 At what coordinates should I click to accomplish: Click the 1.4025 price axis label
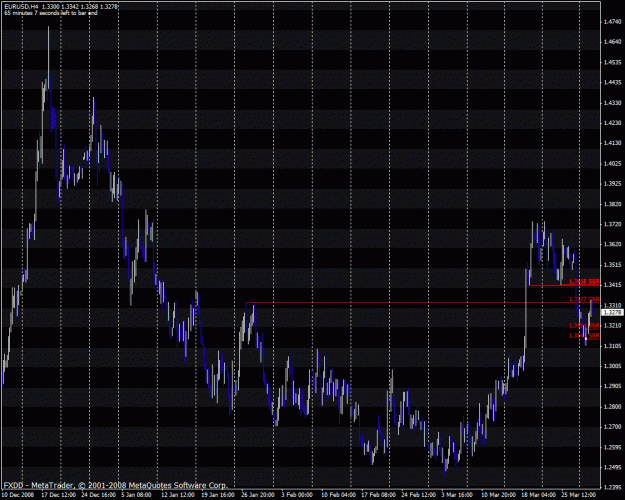tap(613, 163)
